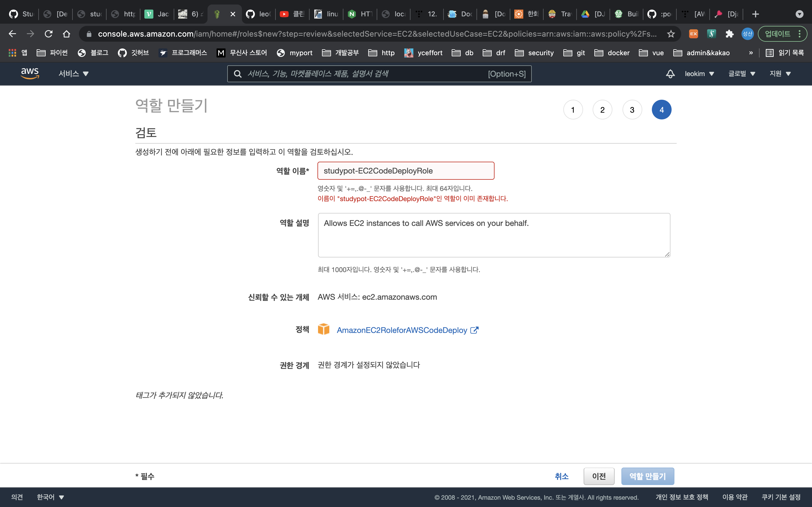The height and width of the screenshot is (507, 812).
Task: Click the AWS services search icon
Action: point(237,73)
